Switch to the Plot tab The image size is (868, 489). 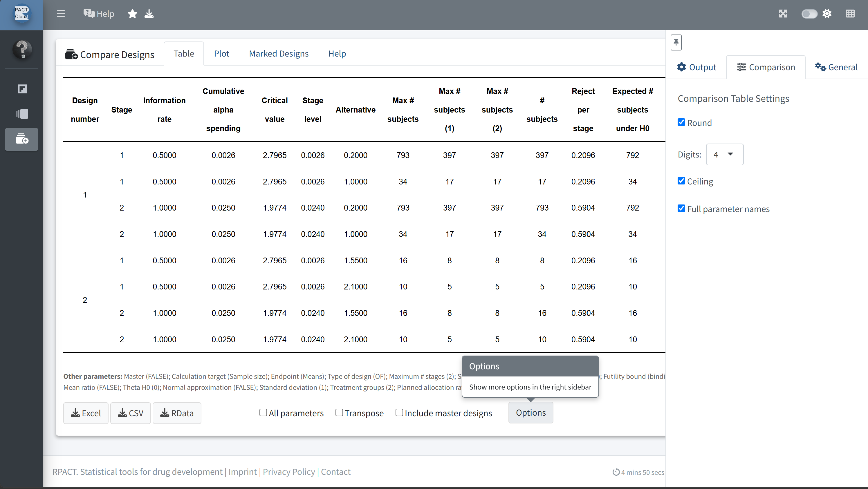(x=221, y=54)
